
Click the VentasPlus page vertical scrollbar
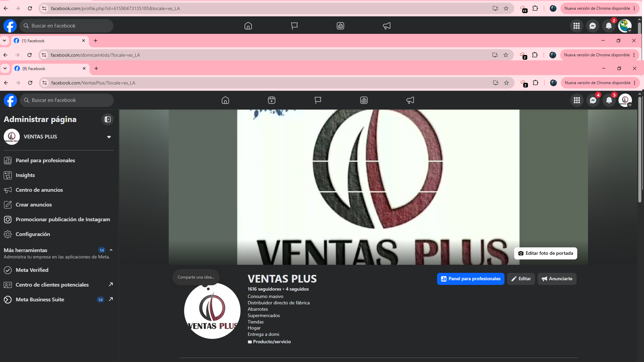pos(640,149)
